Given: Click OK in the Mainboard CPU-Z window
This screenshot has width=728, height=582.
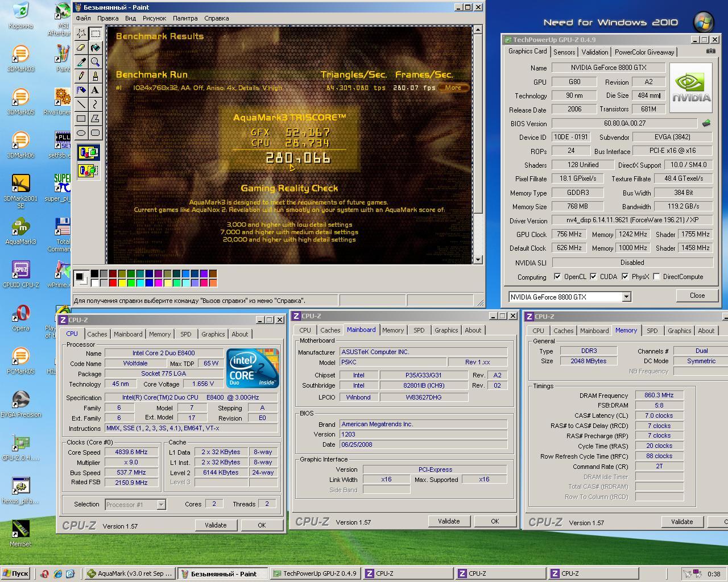Looking at the screenshot, I should pos(495,521).
